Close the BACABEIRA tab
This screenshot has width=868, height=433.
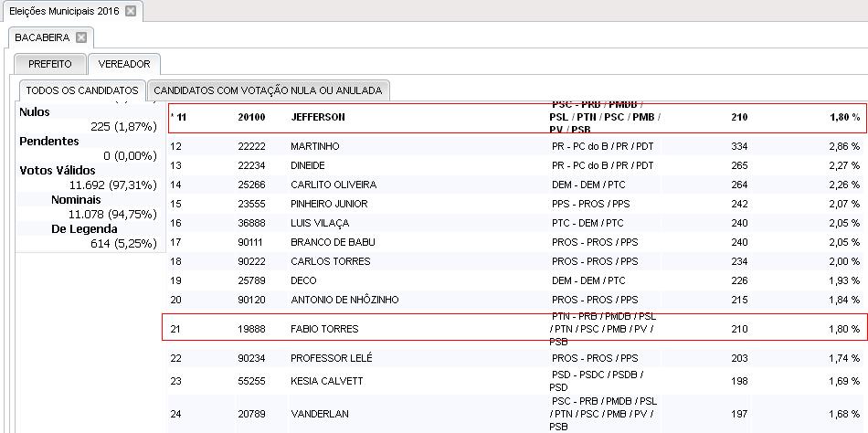81,37
